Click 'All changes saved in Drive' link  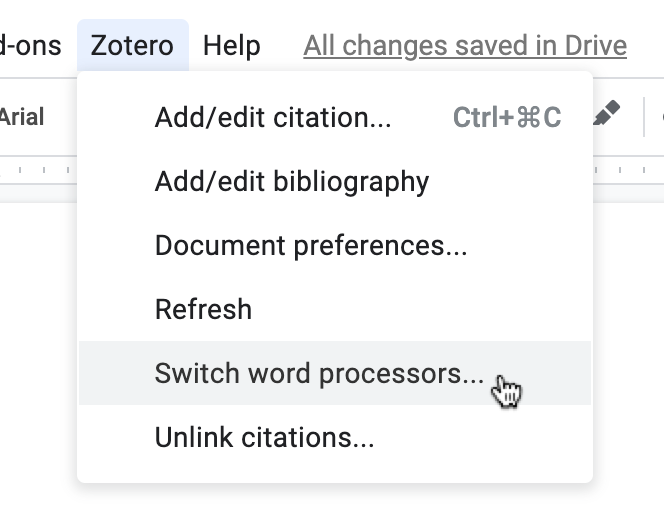[465, 45]
